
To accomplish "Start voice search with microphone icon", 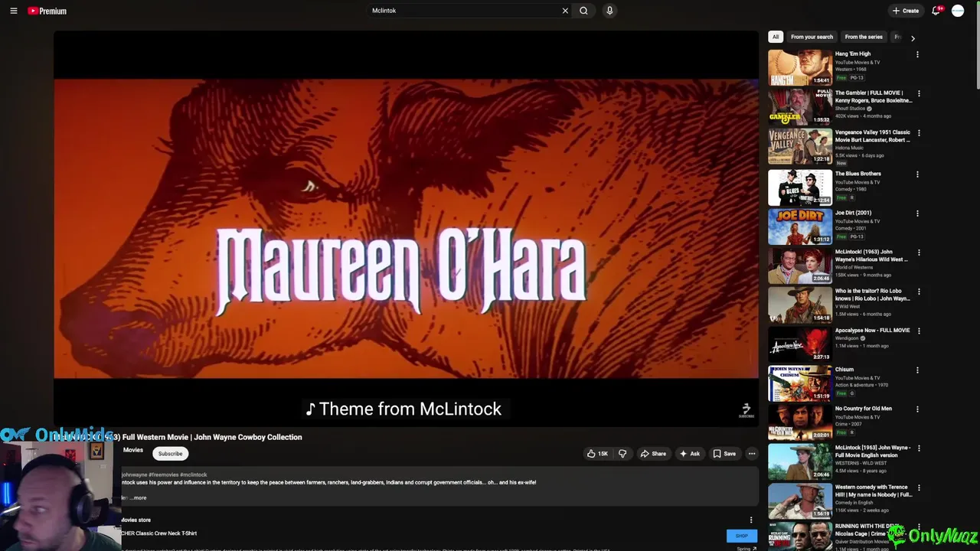I will coord(609,11).
